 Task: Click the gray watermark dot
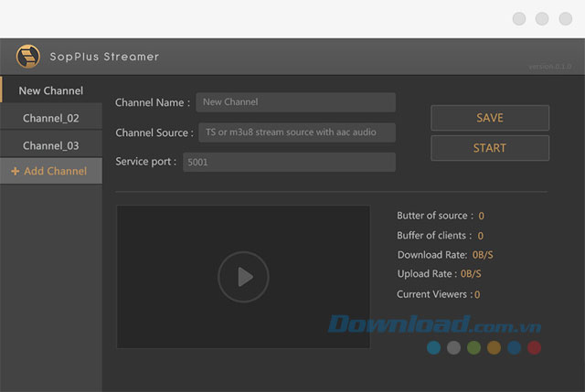[453, 348]
